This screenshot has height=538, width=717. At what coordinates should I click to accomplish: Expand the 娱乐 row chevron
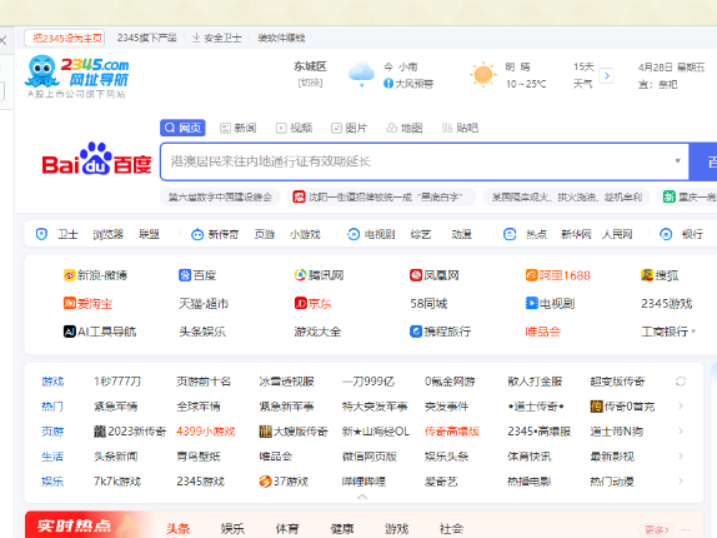(x=681, y=481)
